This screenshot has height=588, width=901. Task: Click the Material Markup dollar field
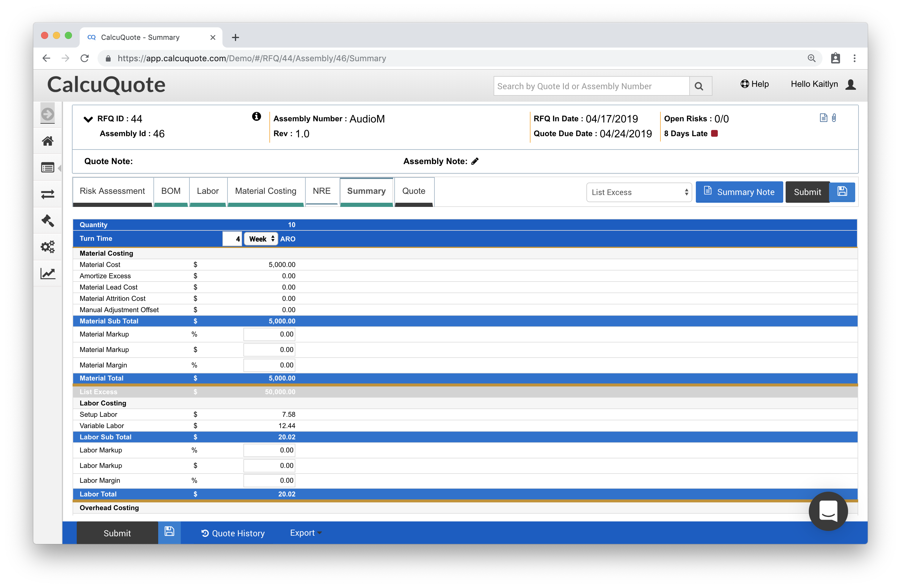pos(269,350)
